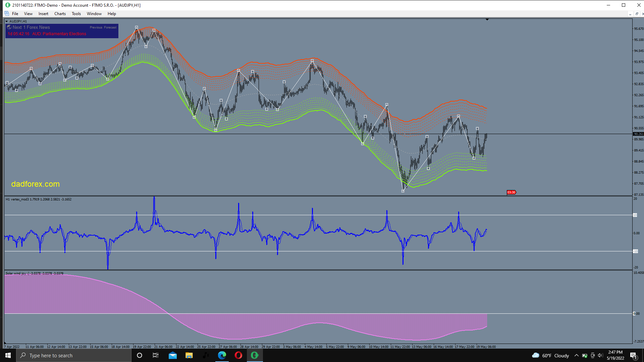Click the Previous label in news panel

pos(96,27)
